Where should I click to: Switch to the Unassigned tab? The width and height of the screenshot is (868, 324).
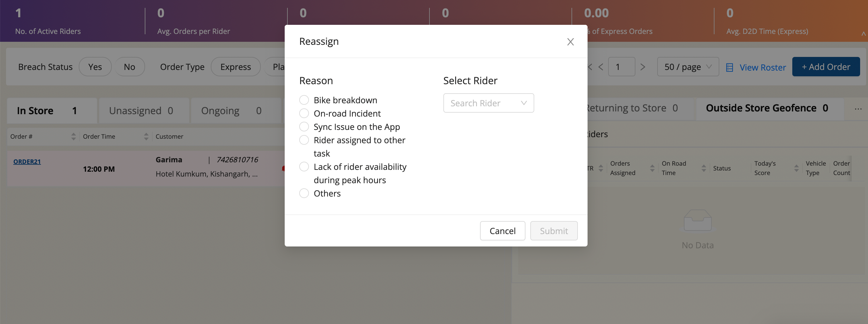point(141,111)
